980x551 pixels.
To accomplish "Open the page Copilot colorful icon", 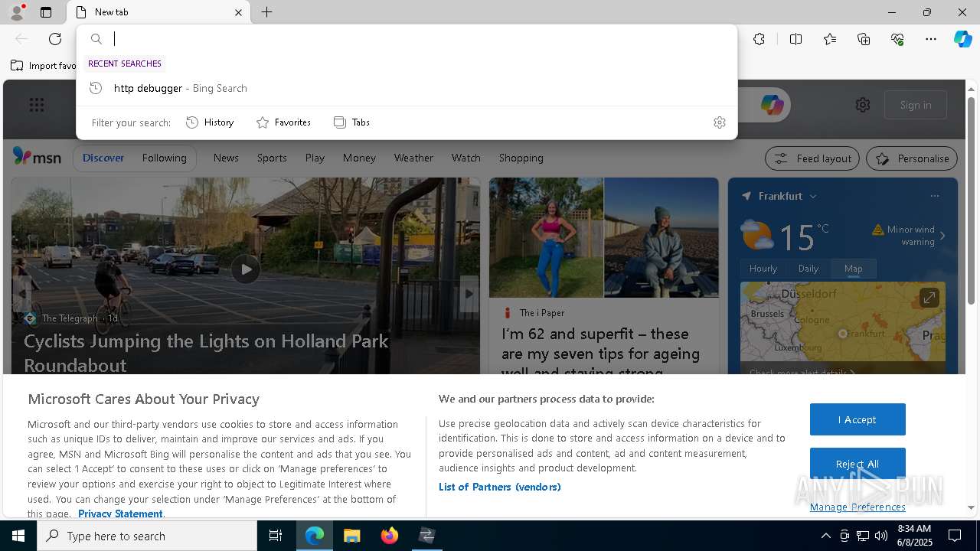I will pos(772,105).
